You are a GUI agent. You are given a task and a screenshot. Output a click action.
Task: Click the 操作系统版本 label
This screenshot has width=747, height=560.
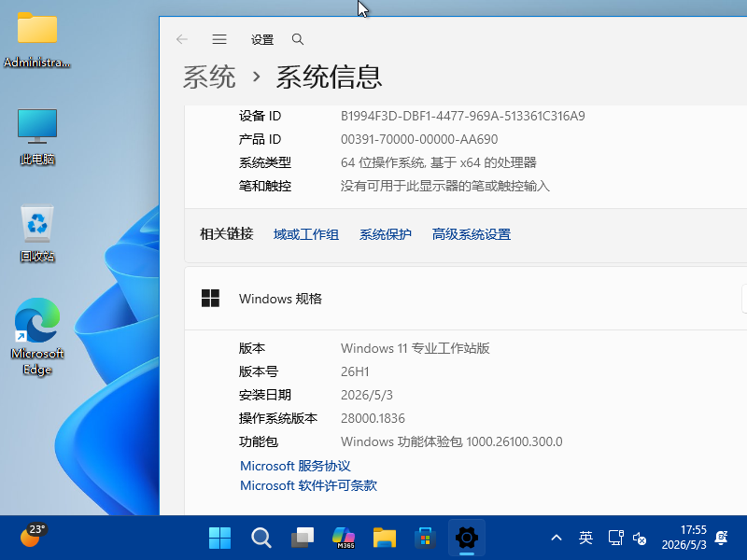coord(277,418)
